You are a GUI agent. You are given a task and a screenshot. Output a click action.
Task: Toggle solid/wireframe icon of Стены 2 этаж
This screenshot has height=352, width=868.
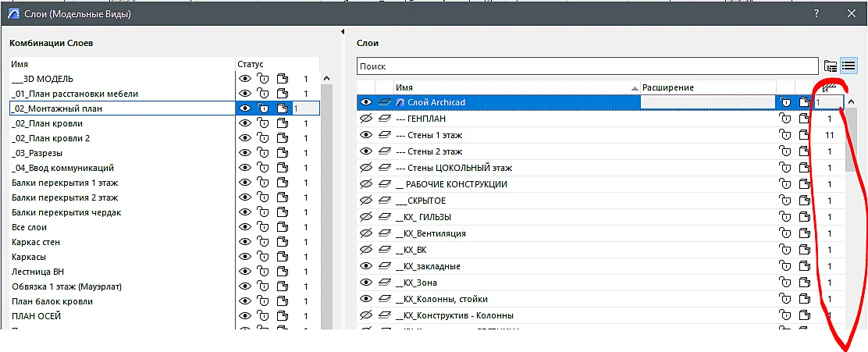804,151
